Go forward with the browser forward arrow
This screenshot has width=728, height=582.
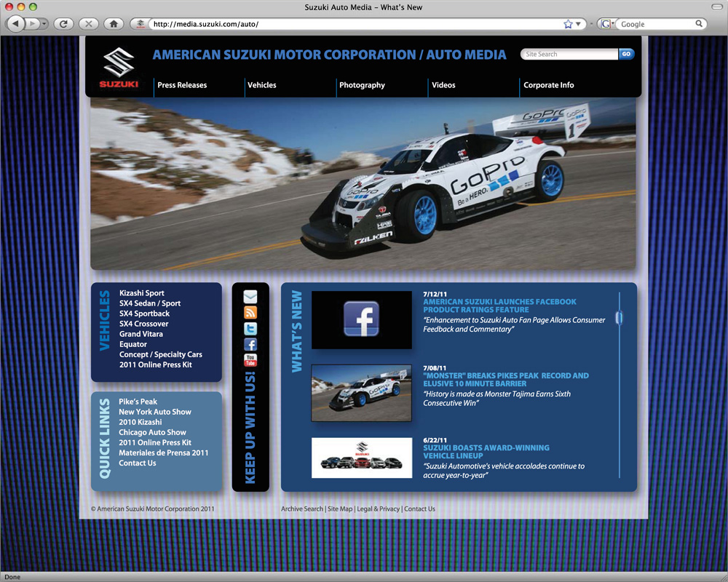(32, 24)
